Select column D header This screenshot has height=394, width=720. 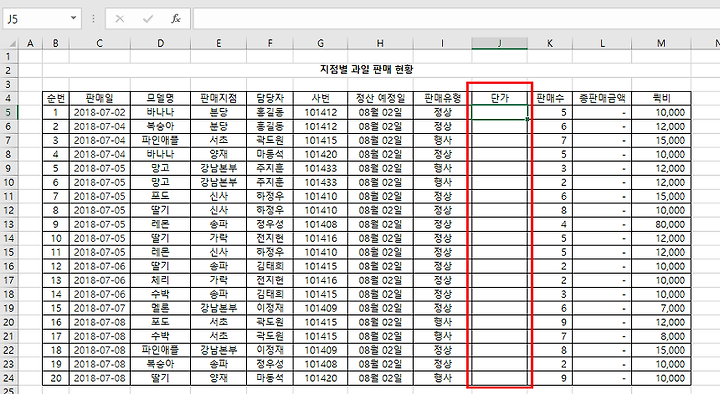[x=160, y=43]
